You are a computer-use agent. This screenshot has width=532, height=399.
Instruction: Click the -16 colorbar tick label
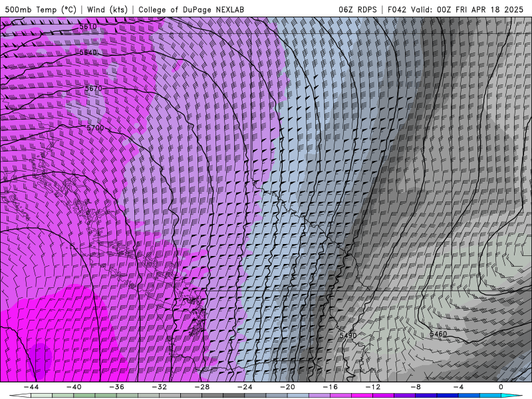pyautogui.click(x=330, y=387)
